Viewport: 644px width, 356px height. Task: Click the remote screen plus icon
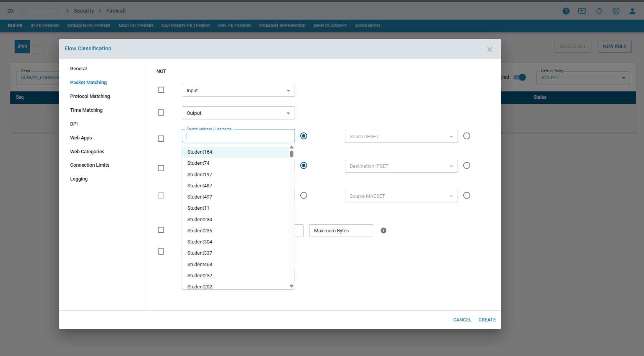click(582, 11)
